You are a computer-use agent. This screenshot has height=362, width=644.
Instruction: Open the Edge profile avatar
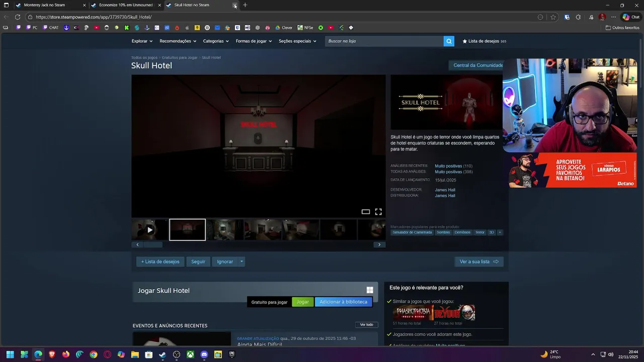[602, 17]
